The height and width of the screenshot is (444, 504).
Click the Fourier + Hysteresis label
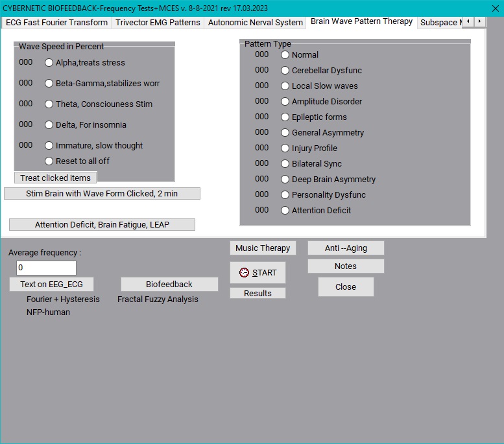63,299
